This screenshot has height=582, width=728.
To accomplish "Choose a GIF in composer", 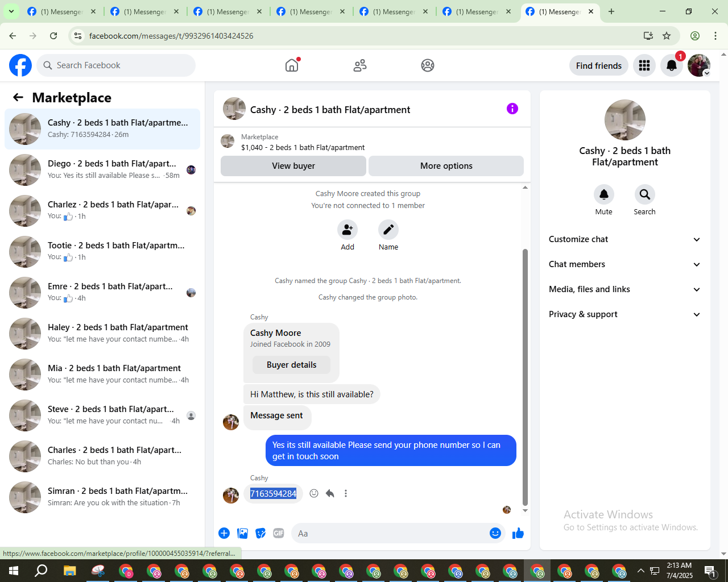I will click(279, 533).
